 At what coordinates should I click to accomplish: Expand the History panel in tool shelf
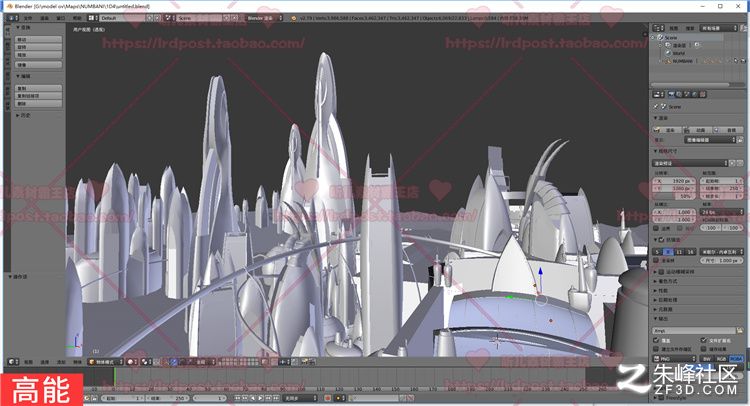tap(23, 115)
